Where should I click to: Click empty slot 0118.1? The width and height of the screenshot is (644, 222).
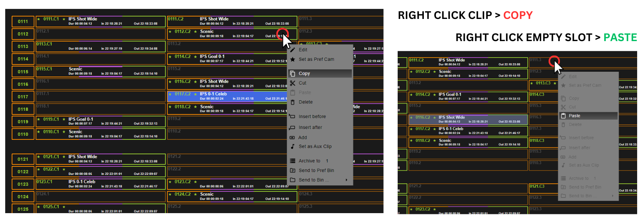tap(101, 109)
